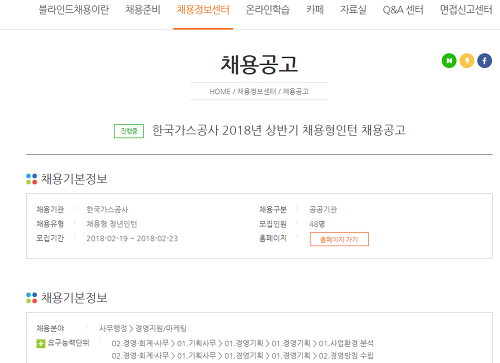Click the HOME breadcrumb link
Screen dimensions: 500x363
(220, 91)
